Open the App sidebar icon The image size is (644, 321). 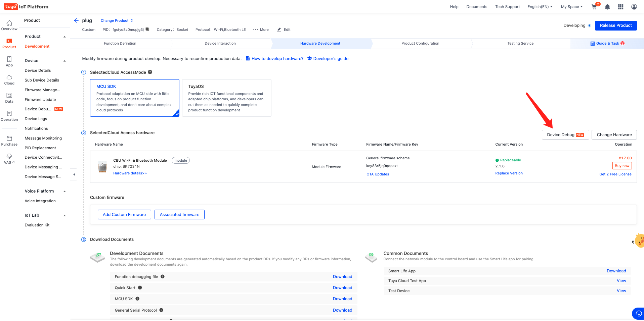point(9,62)
